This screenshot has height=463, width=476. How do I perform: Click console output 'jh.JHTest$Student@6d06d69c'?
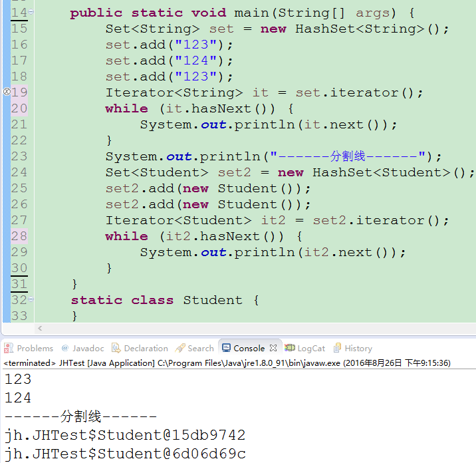(x=125, y=454)
